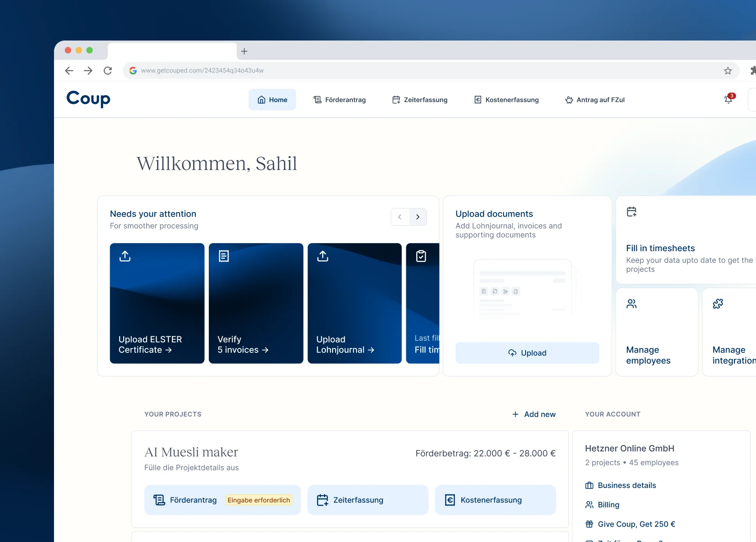
Task: Click the clipboard check icon on Fill time card
Action: 421,256
